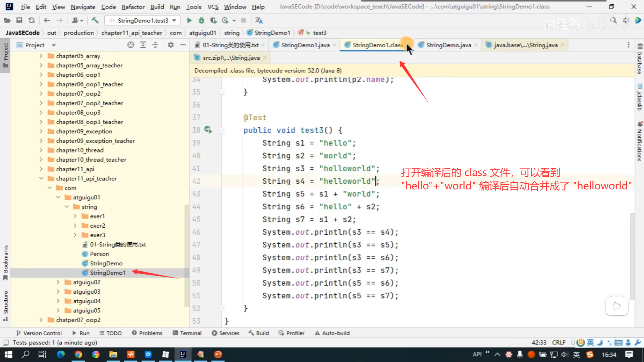The image size is (644, 362).
Task: Open Project panel settings gear
Action: point(171,45)
